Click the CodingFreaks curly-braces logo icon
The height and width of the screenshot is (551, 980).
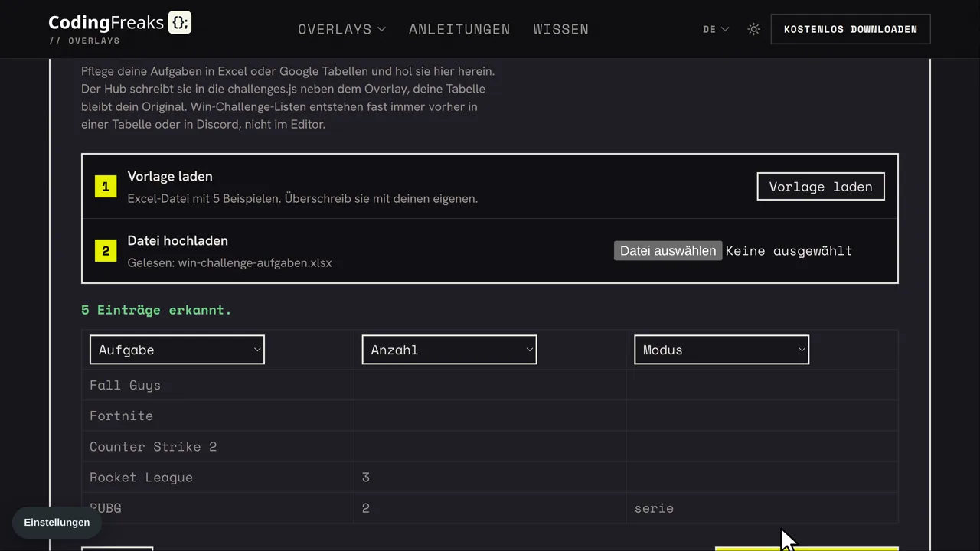180,23
